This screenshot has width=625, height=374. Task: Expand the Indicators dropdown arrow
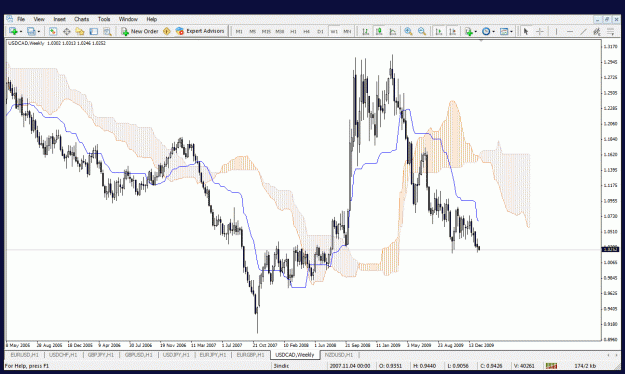[476, 31]
